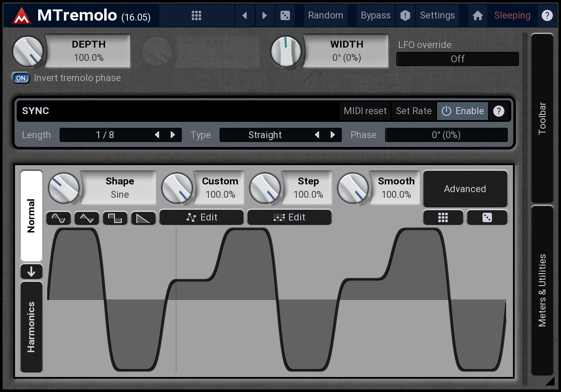The image size is (561, 392).
Task: Click the Random button
Action: click(326, 15)
